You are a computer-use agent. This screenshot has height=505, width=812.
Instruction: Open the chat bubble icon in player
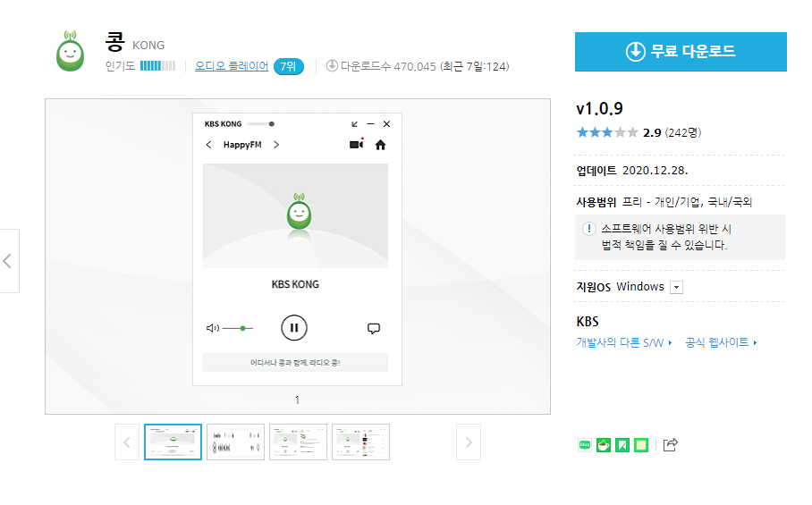click(x=374, y=329)
